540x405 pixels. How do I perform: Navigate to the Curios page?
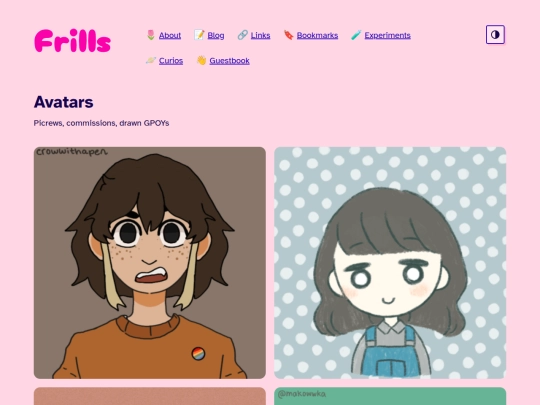171,61
